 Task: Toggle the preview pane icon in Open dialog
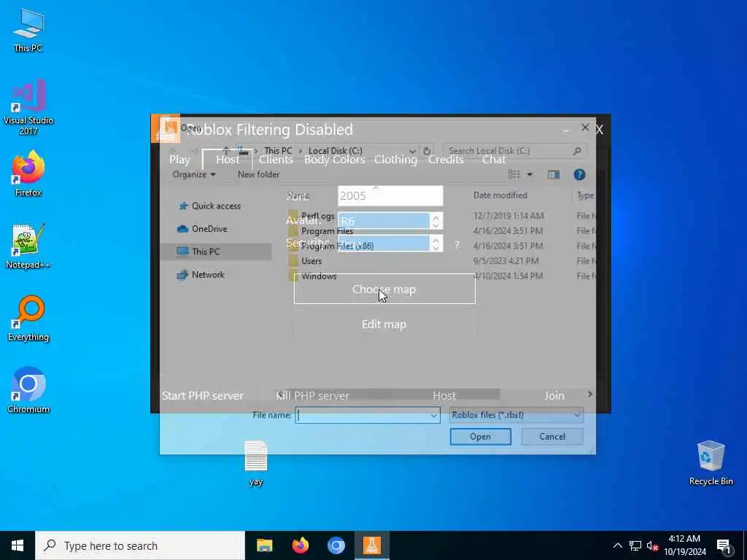click(554, 175)
